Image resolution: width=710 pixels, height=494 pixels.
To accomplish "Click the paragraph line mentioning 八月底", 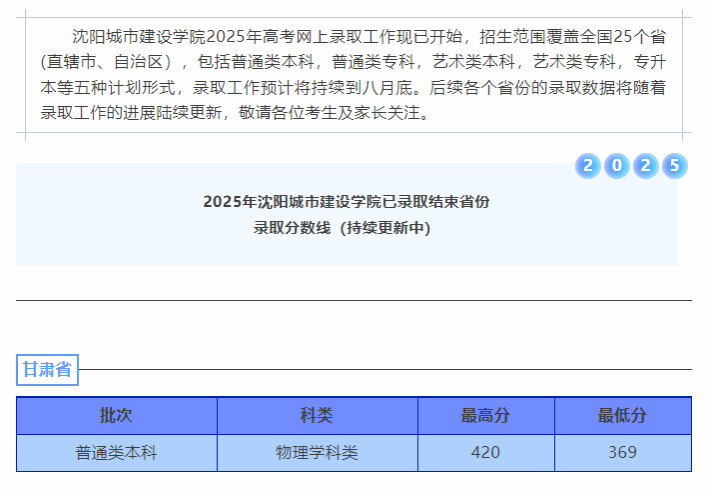I will pos(353,87).
